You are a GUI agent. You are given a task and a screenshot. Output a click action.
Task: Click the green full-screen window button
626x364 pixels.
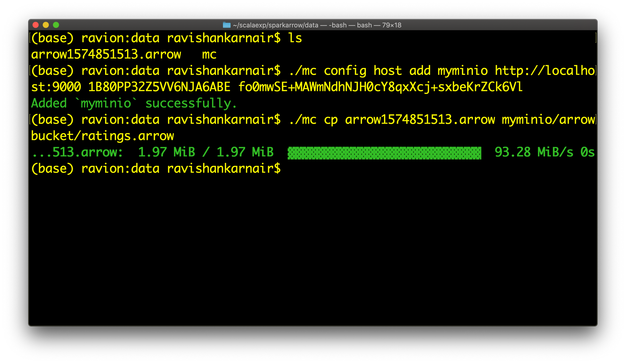point(56,25)
